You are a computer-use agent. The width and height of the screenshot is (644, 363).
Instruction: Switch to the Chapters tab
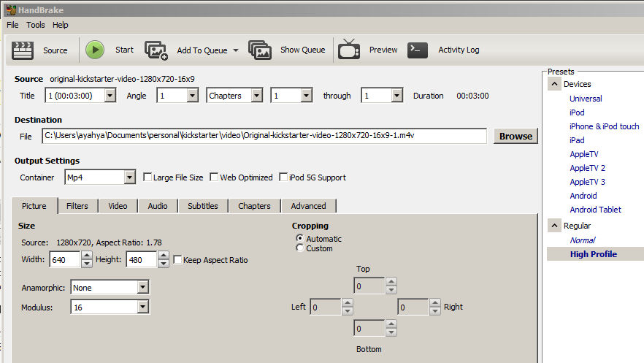254,206
